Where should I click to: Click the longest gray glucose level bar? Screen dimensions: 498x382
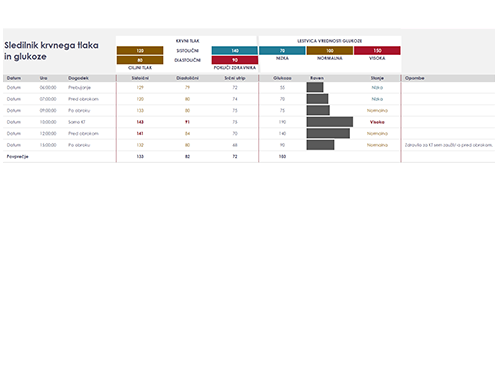tap(330, 122)
